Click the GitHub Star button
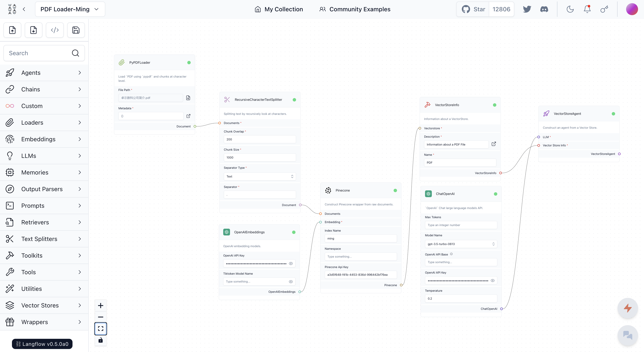The image size is (644, 352). 473,9
